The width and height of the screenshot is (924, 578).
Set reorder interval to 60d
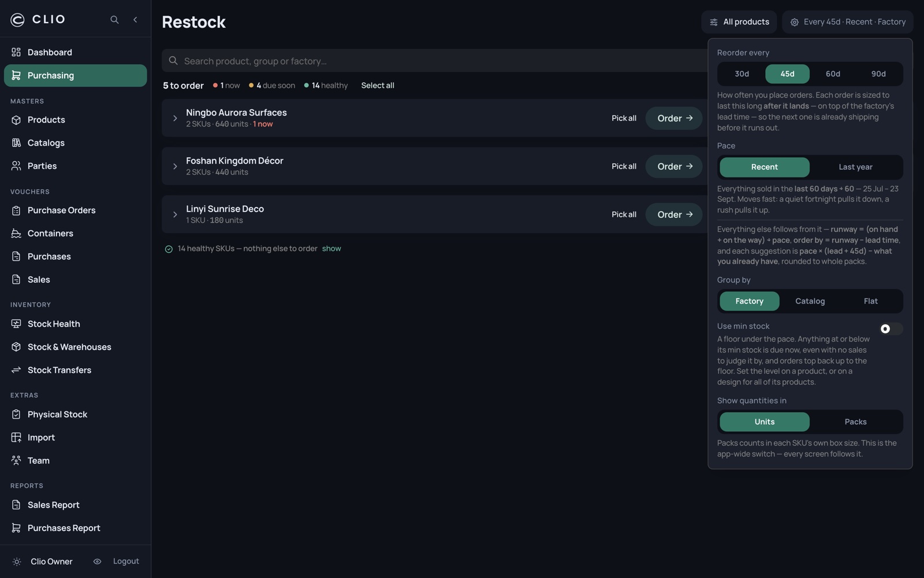(x=833, y=74)
